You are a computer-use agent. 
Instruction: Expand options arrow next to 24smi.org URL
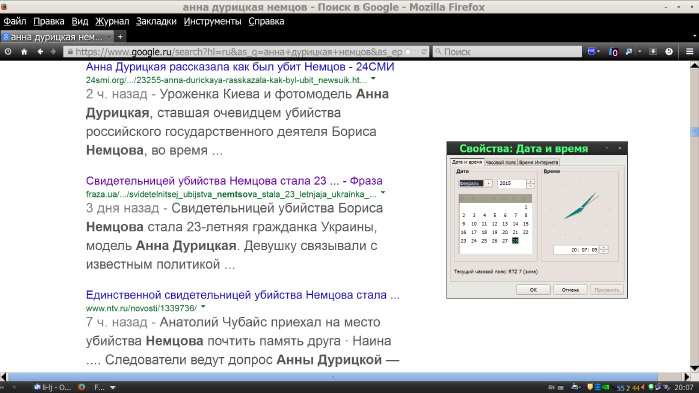pos(373,79)
